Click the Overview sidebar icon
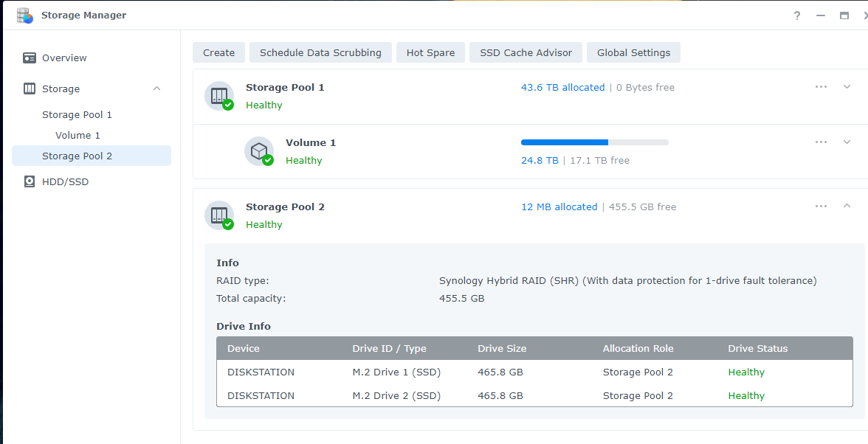The width and height of the screenshot is (868, 444). pyautogui.click(x=30, y=58)
